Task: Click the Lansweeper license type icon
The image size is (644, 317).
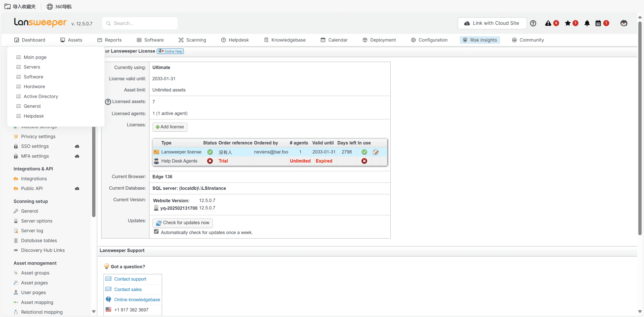Action: [x=156, y=152]
